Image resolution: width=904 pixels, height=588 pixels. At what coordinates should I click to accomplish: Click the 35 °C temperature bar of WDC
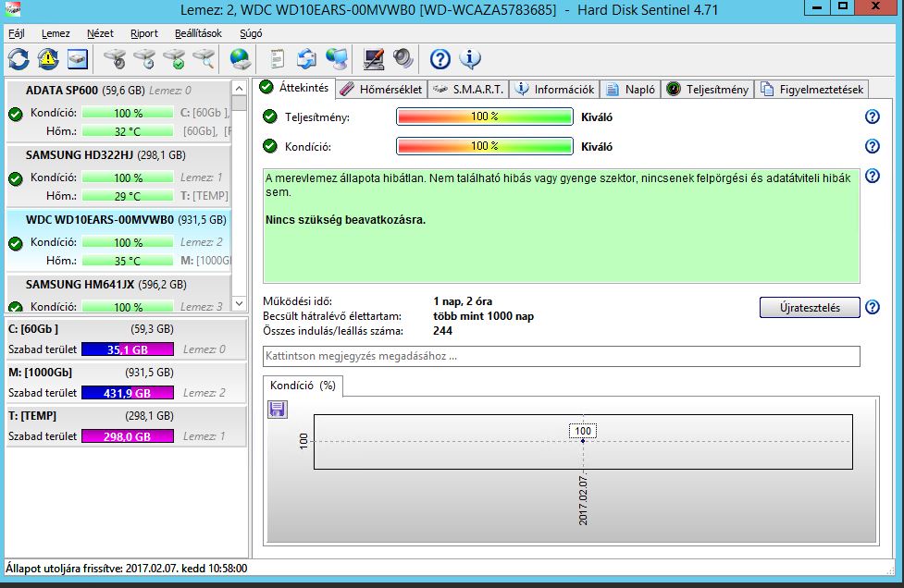tap(128, 261)
